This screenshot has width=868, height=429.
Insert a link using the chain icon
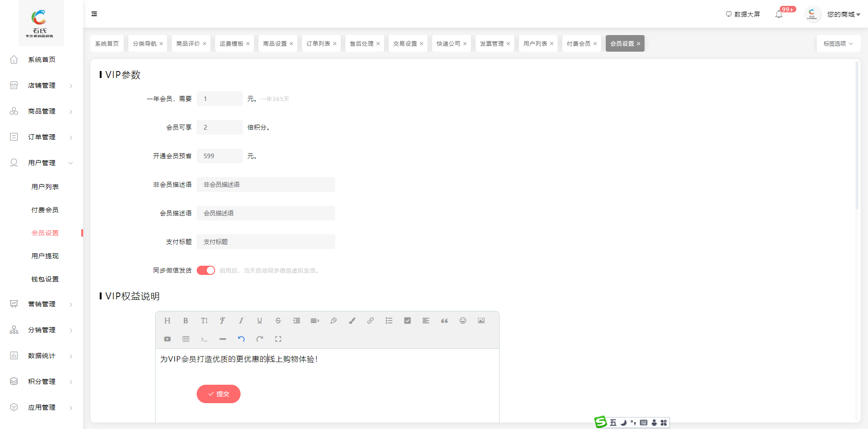370,321
